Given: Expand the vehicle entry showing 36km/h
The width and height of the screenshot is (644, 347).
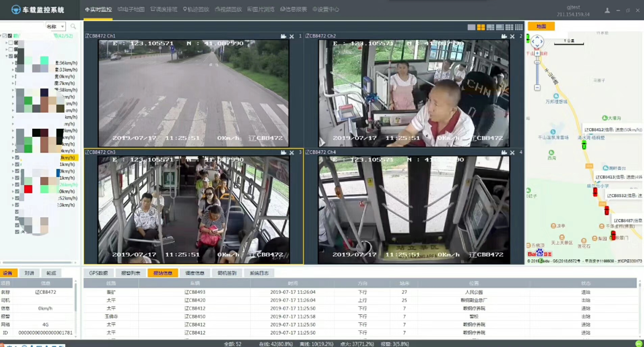Looking at the screenshot, I should (13, 63).
